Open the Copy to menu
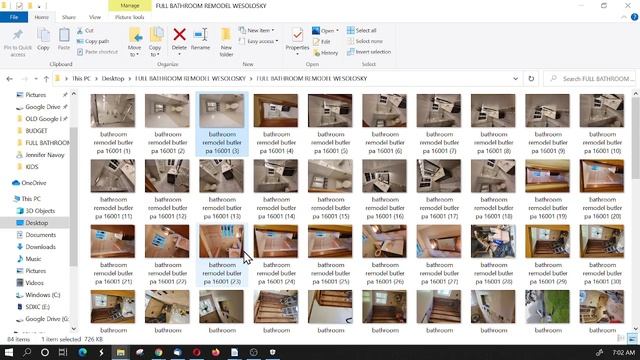This screenshot has width=640, height=360. coord(156,42)
